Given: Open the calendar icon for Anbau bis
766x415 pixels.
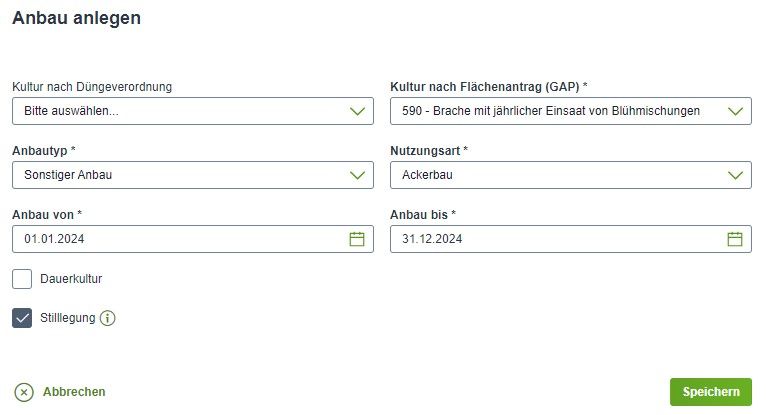Looking at the screenshot, I should 735,239.
